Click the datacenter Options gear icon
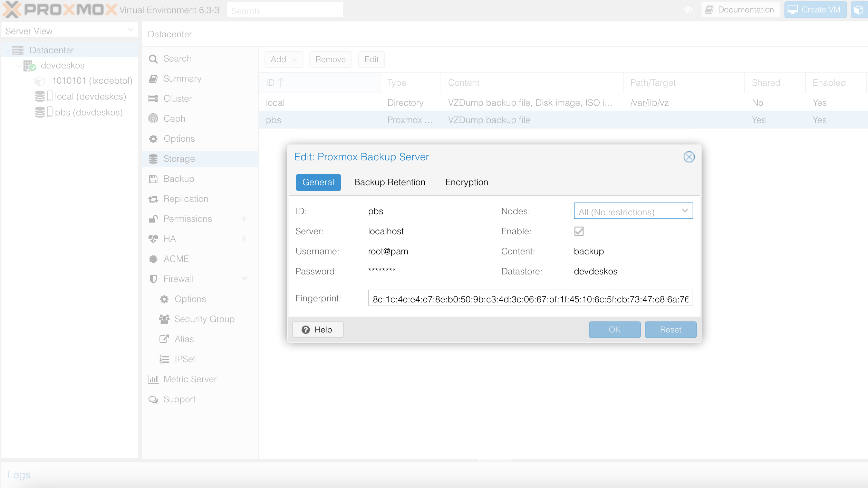 [x=153, y=139]
